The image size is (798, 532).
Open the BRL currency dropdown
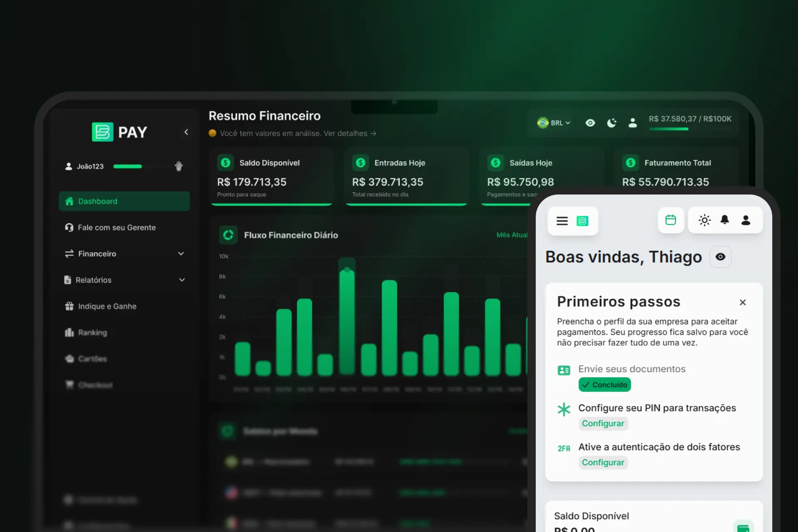point(554,123)
